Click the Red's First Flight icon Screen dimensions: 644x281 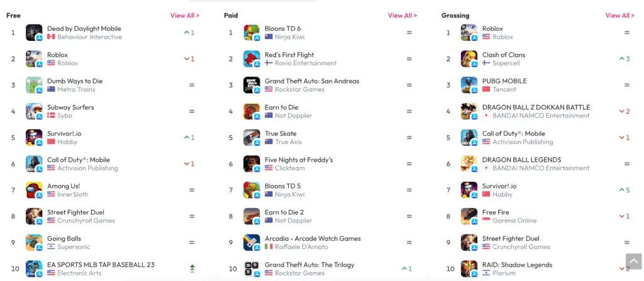(x=252, y=58)
